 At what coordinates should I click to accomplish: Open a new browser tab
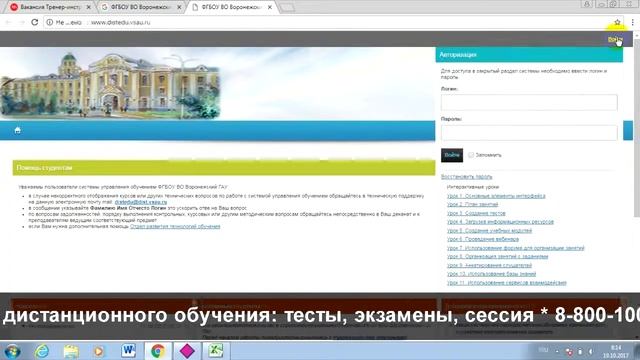pos(287,7)
